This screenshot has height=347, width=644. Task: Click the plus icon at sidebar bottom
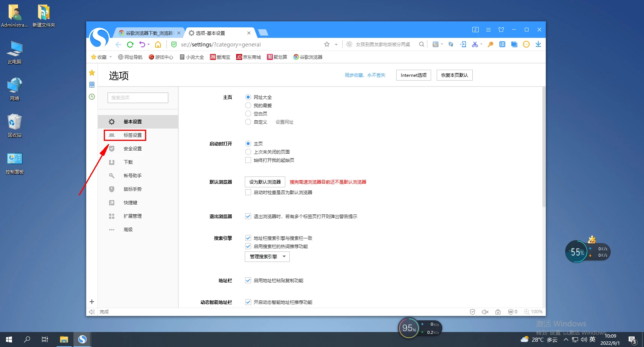click(x=92, y=302)
